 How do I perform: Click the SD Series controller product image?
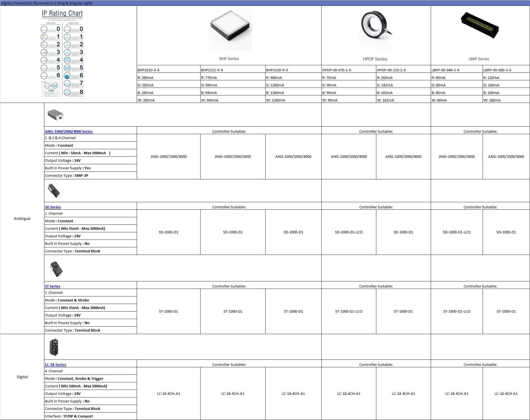tap(54, 190)
